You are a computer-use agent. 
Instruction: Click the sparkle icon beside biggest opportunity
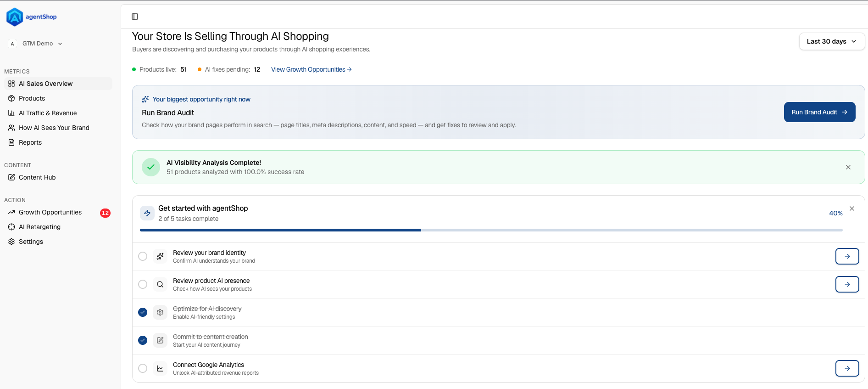[x=145, y=99]
